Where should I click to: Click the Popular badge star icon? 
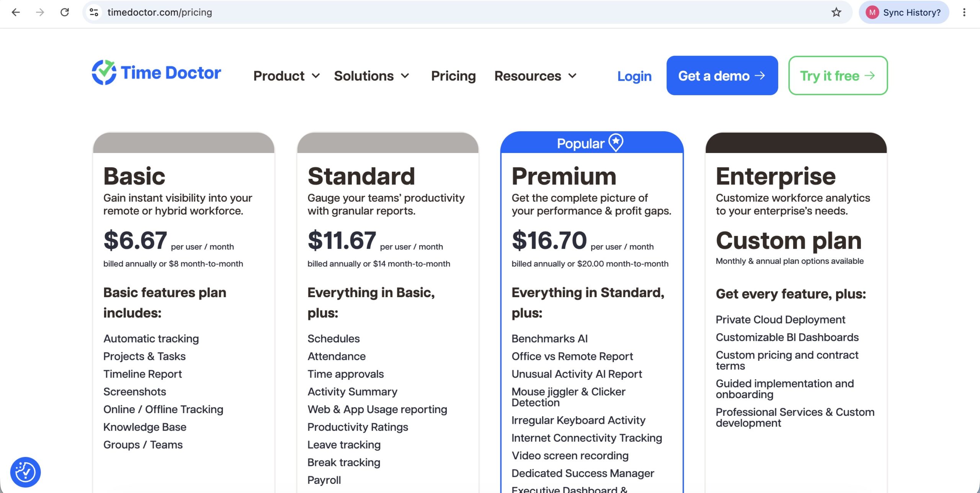616,143
